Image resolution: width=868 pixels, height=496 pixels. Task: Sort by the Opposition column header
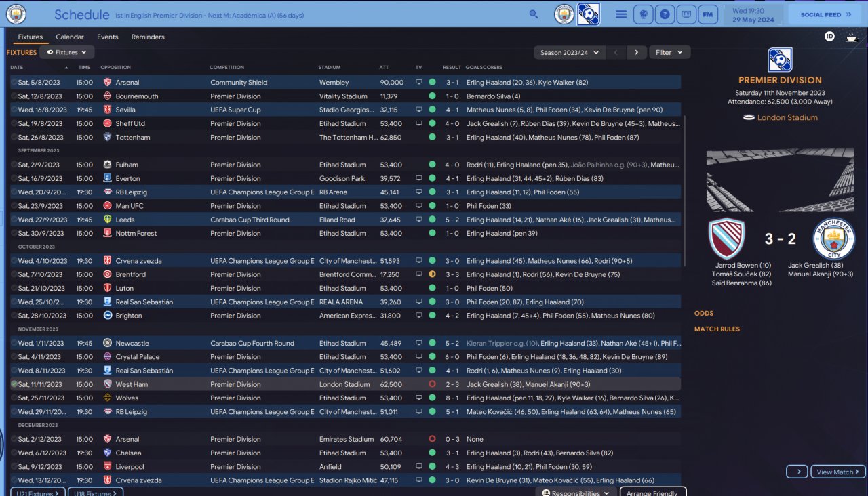pos(115,67)
